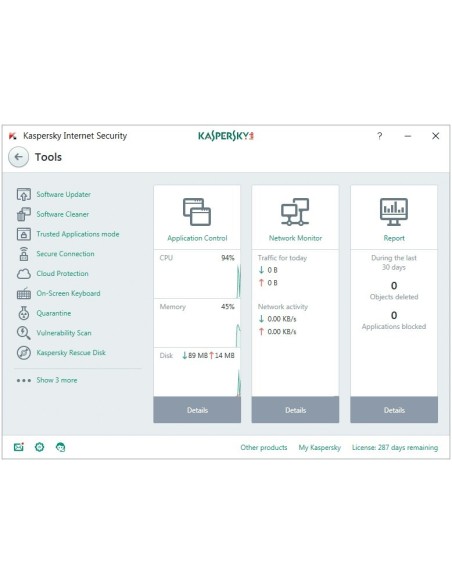Click the Kaspersky K logo in title bar
The height and width of the screenshot is (584, 452).
click(x=13, y=136)
